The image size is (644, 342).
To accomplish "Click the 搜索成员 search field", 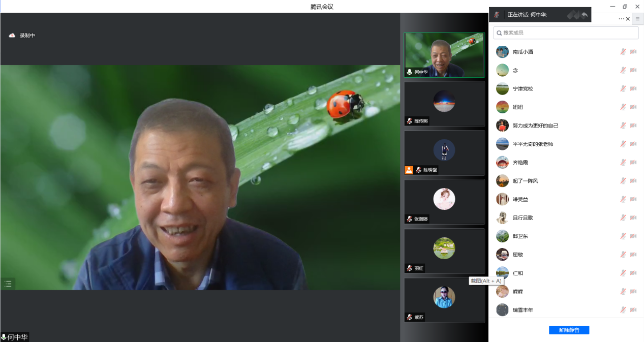I will (x=566, y=33).
